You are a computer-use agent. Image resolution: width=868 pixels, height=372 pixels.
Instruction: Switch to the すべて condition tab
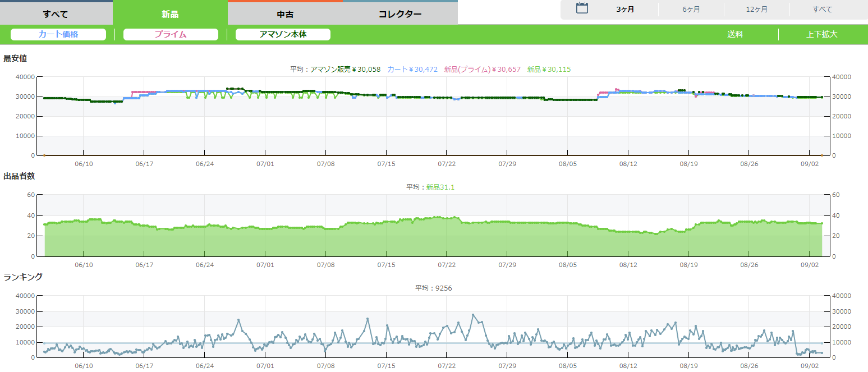(56, 13)
